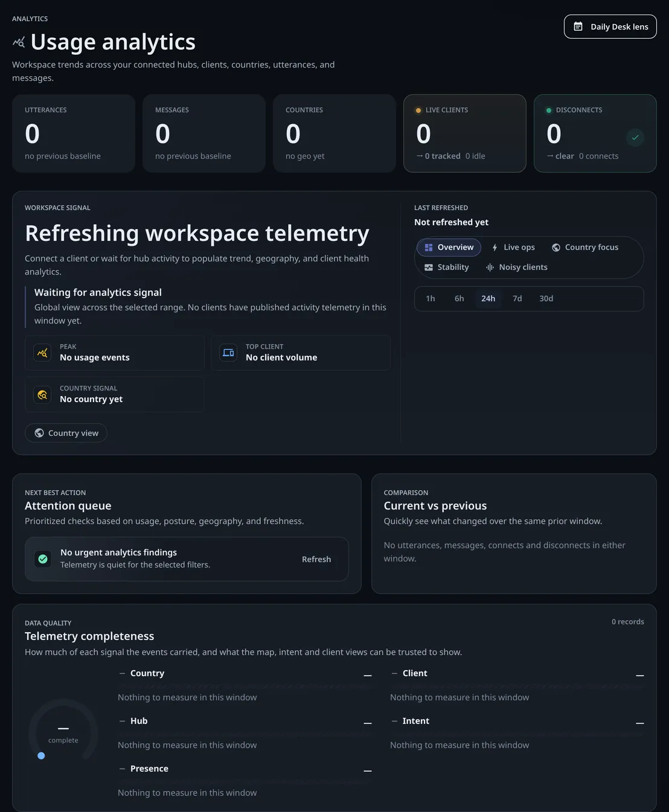Click the '0 records' label
Image resolution: width=669 pixels, height=812 pixels.
(628, 622)
